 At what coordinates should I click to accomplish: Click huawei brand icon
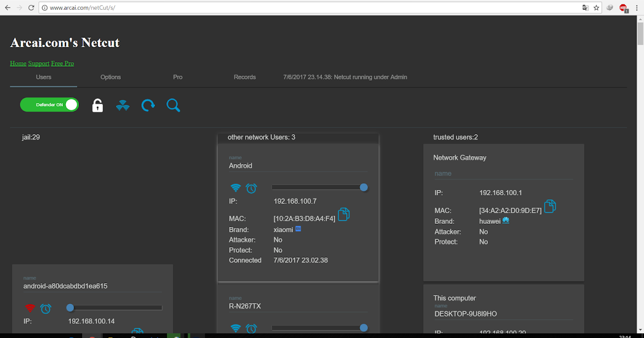[x=506, y=221]
